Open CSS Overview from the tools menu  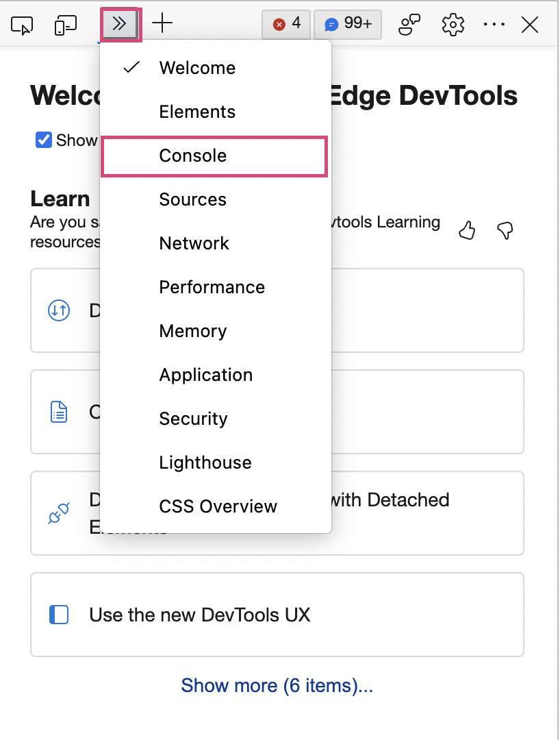(x=216, y=506)
